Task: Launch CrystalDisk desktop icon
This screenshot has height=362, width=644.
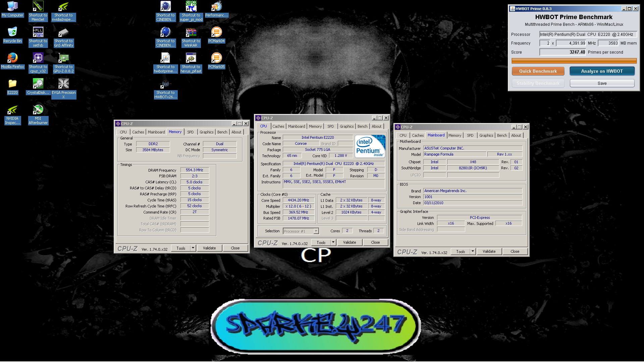Action: pos(38,87)
